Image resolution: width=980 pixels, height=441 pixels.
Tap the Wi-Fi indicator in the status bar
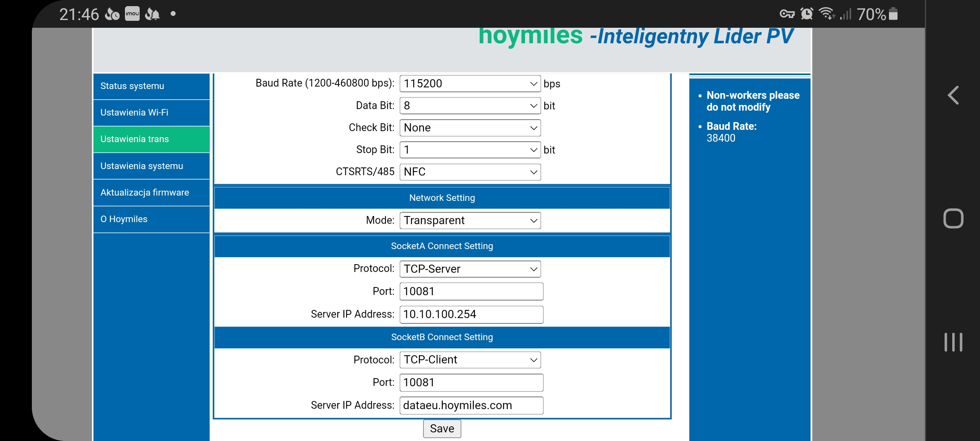(x=827, y=14)
